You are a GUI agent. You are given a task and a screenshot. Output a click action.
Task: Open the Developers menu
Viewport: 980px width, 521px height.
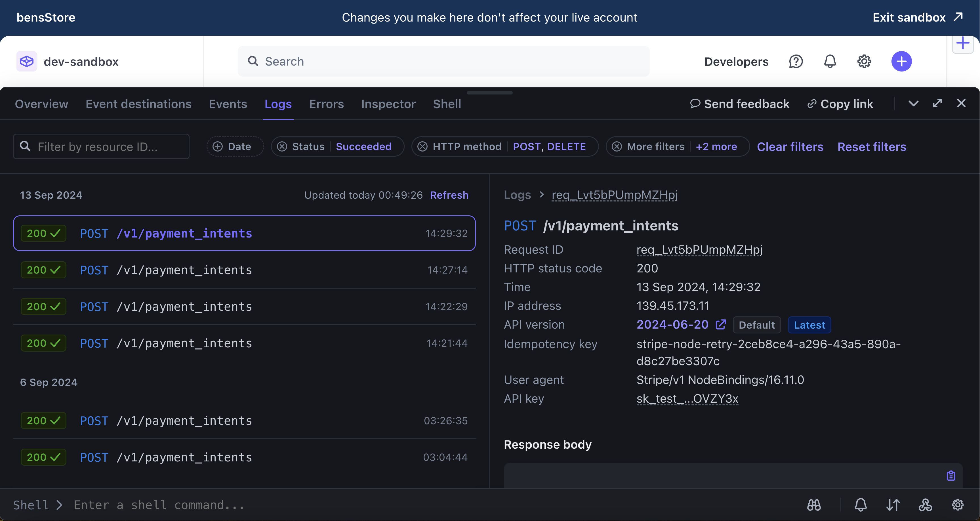[x=736, y=61]
